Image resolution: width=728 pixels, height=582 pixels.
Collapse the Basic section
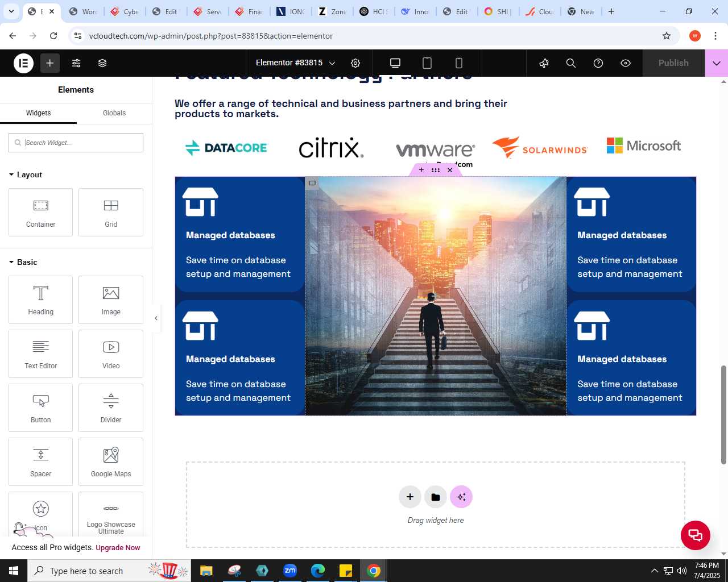[23, 262]
